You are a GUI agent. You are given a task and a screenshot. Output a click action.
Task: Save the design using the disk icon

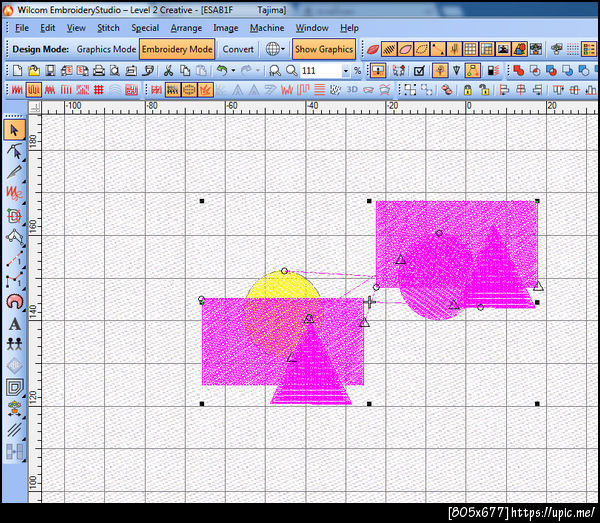click(x=50, y=70)
